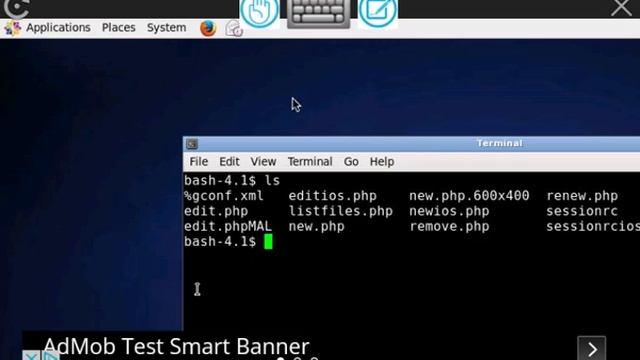Viewport: 640px width, 360px height.
Task: Click the file name %gconf.xml
Action: coord(224,196)
